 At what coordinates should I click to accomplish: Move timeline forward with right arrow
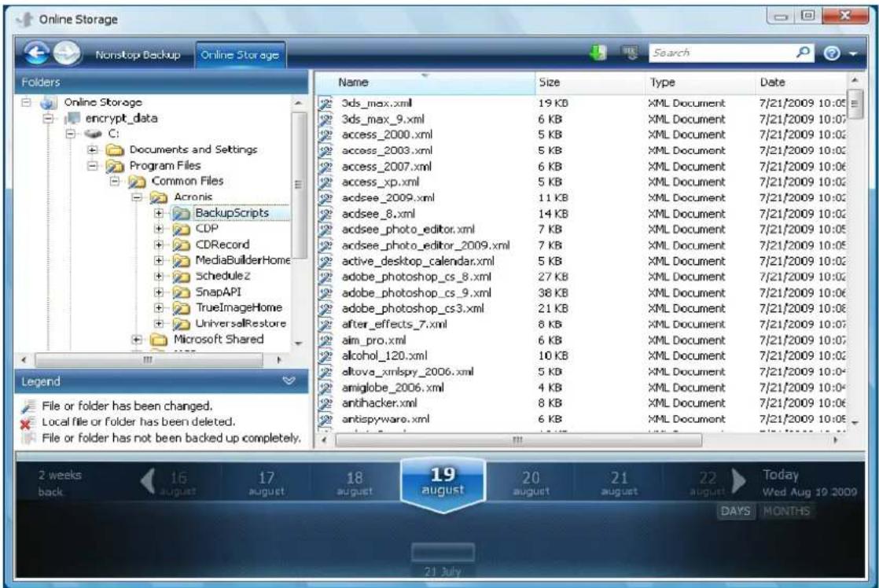(x=739, y=481)
